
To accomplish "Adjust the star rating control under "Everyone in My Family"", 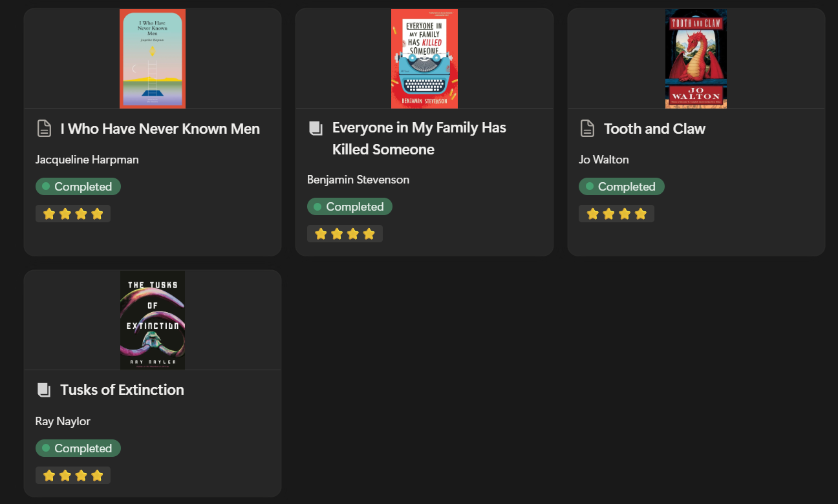I will 345,233.
